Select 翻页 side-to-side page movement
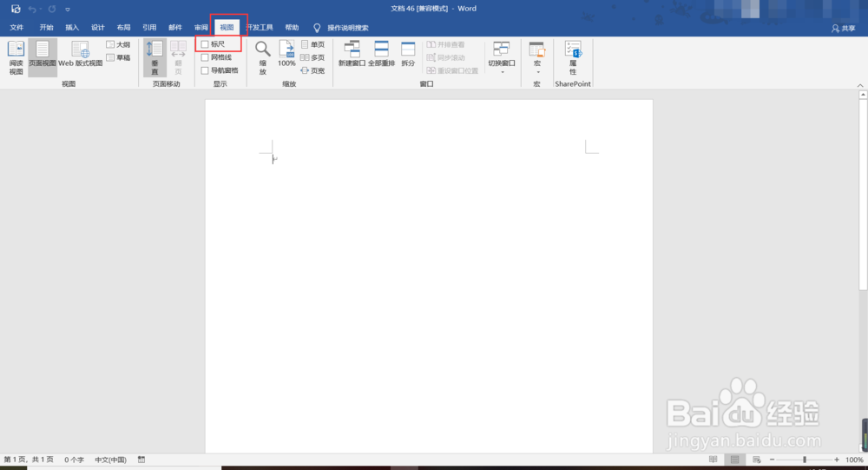 [x=178, y=57]
